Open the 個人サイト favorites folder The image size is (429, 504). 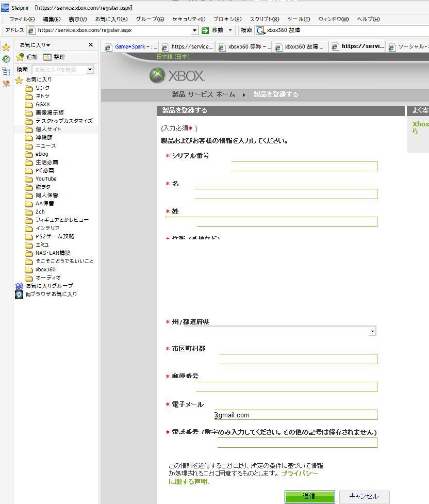48,129
